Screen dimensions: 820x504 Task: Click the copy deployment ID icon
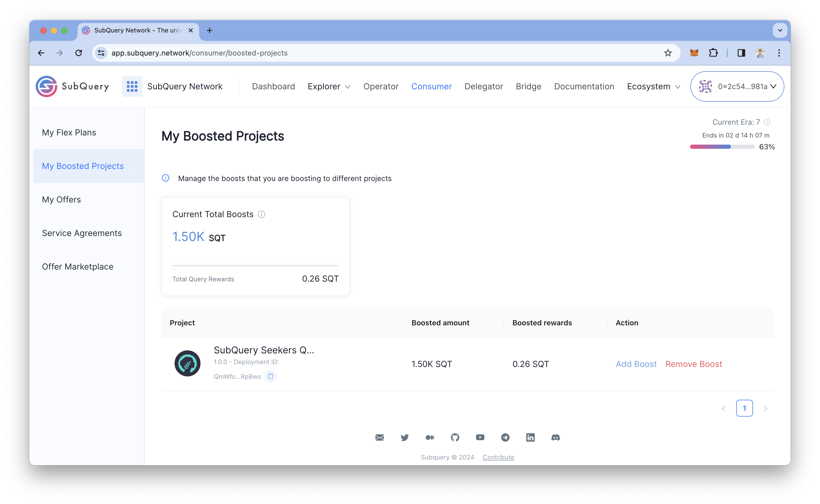click(270, 376)
